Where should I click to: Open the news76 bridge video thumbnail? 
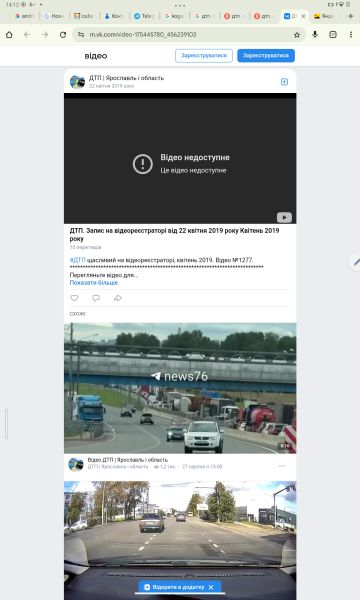point(180,388)
